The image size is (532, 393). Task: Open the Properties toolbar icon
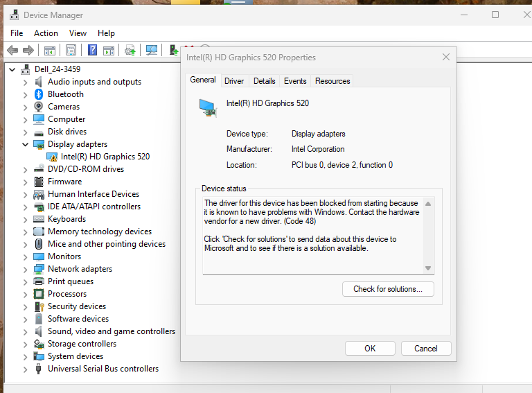pyautogui.click(x=71, y=50)
